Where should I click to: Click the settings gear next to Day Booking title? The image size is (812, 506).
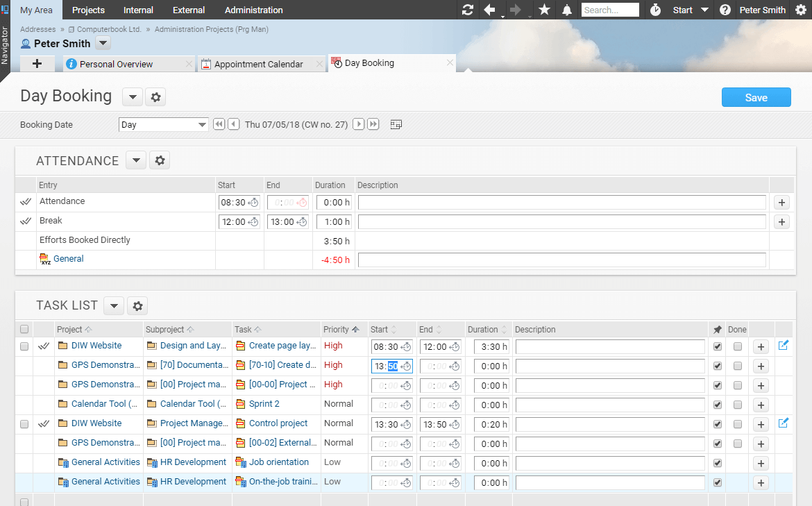[x=155, y=96]
